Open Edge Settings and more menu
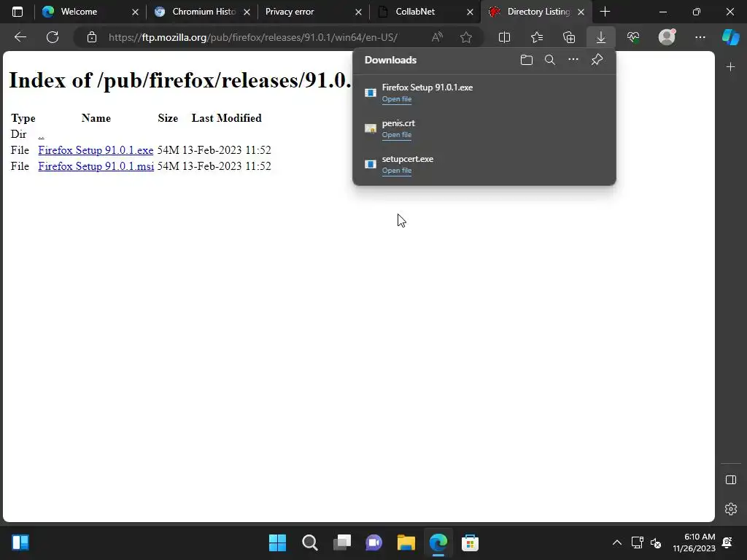Screen dimensions: 747x560 point(700,37)
